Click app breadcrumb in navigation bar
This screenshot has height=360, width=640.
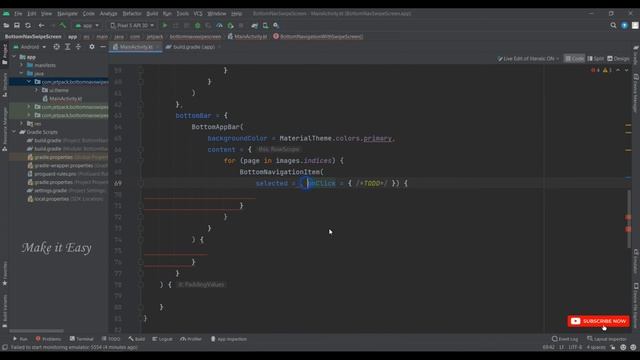72,36
